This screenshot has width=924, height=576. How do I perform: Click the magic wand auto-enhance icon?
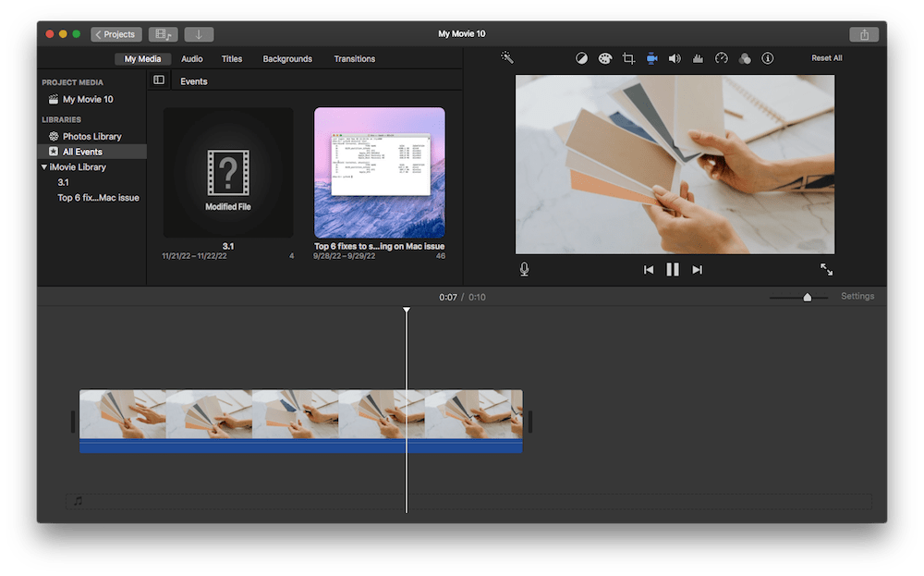pos(507,58)
